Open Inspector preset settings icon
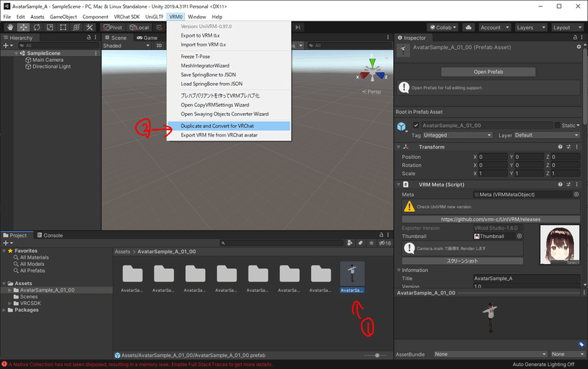 click(578, 47)
